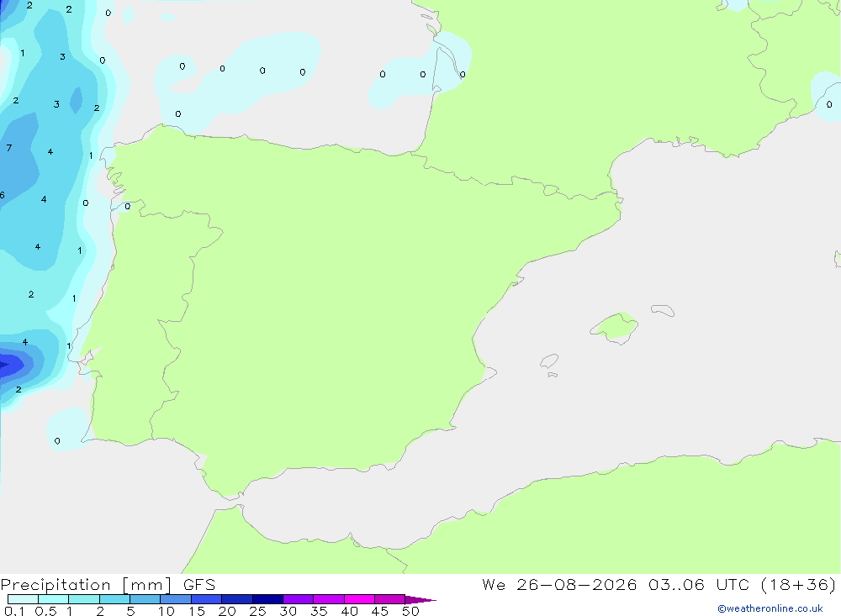Pick the 30–35 mm purple legend swatch
The width and height of the screenshot is (841, 616).
coord(299,599)
